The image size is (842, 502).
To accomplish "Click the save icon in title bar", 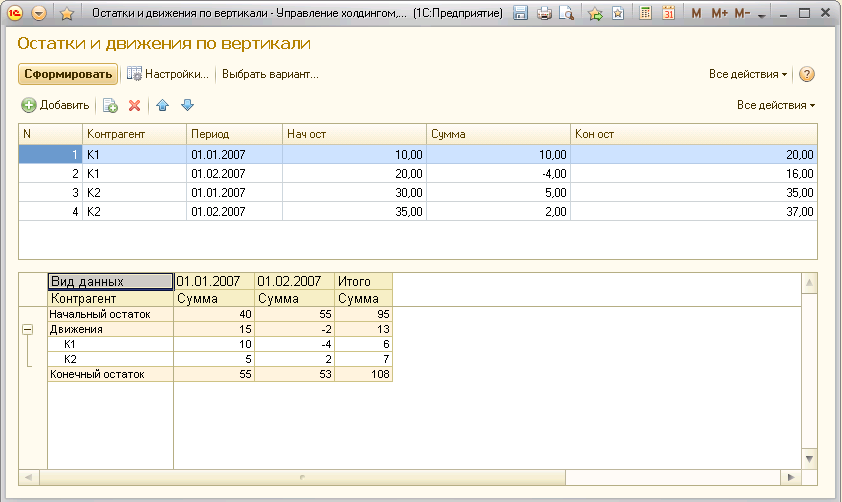I will click(520, 14).
